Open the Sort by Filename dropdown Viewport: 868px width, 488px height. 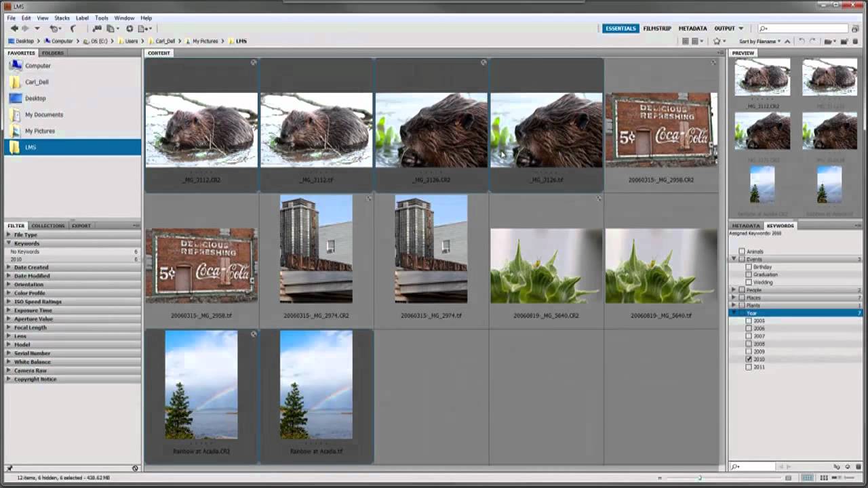coord(759,41)
